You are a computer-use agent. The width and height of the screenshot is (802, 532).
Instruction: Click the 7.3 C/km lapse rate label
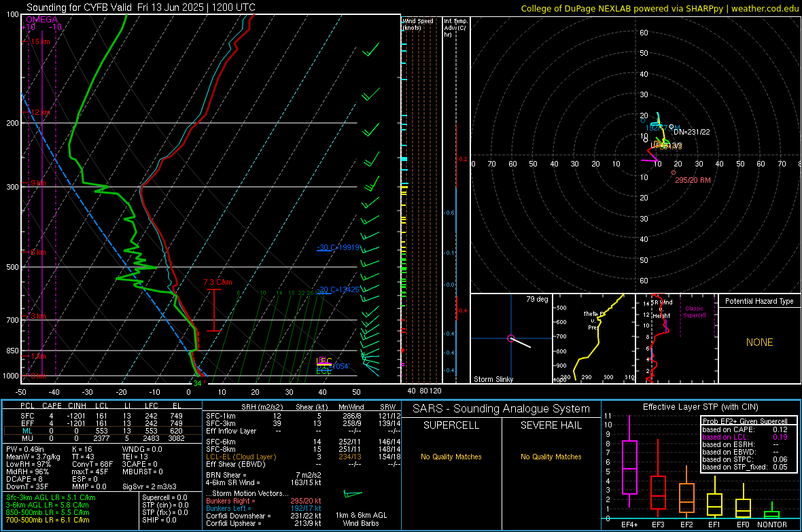coord(218,283)
